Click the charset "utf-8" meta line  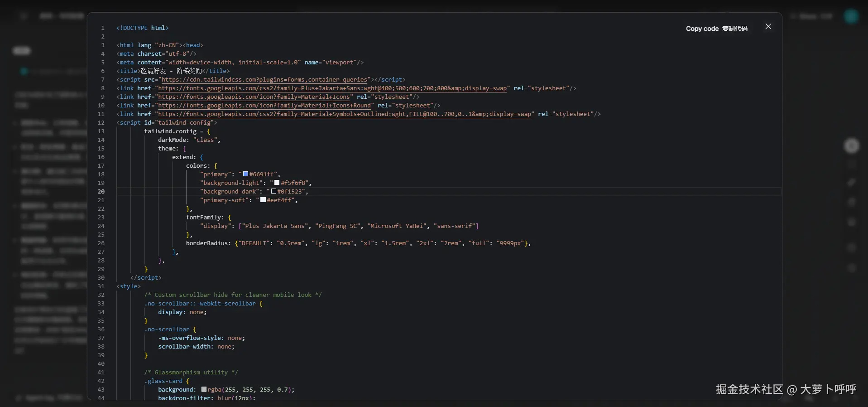(156, 54)
